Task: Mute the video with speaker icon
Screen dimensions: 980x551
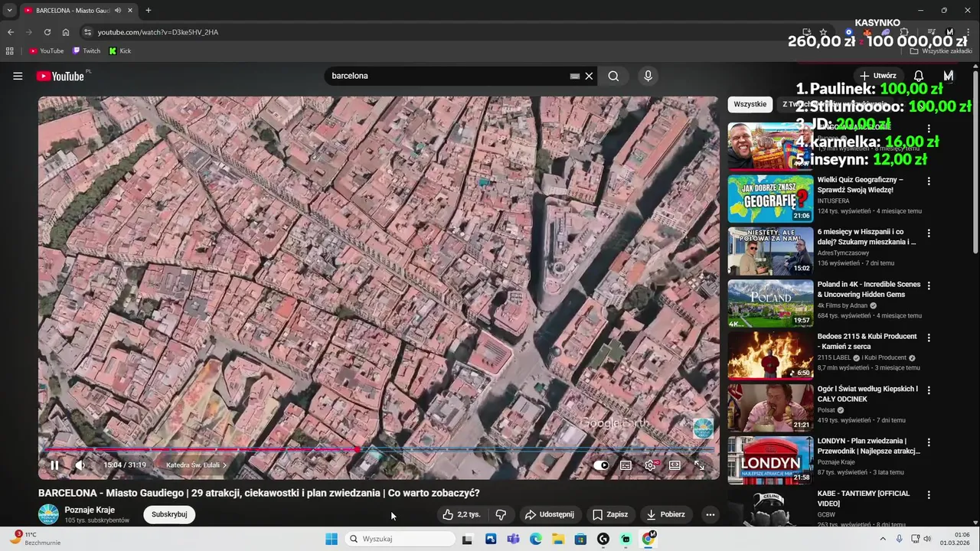Action: 80,465
